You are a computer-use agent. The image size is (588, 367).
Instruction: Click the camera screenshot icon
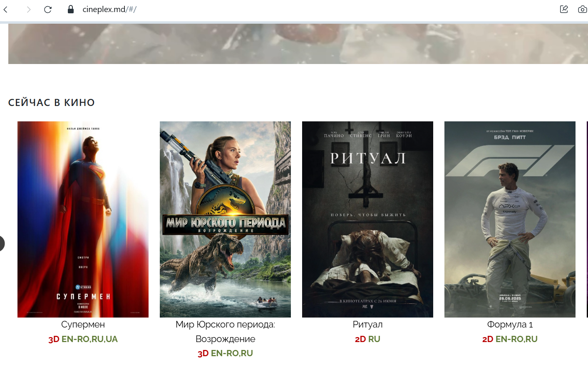pos(583,9)
